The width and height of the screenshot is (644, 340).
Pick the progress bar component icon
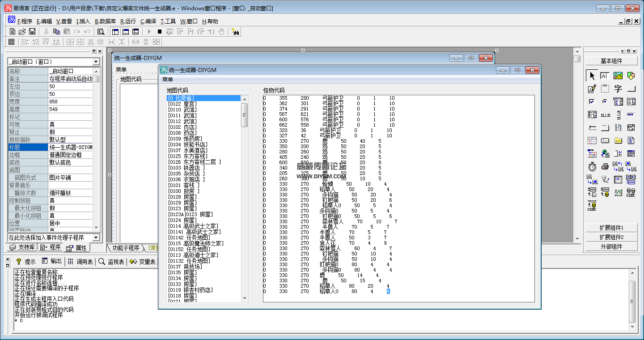[631, 115]
